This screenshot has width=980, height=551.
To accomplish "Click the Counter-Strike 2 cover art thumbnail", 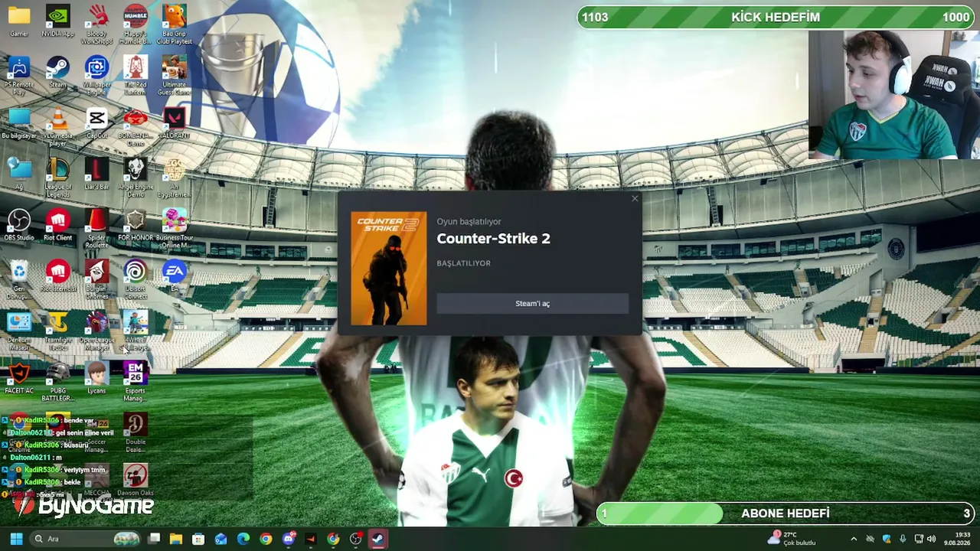I will tap(389, 269).
